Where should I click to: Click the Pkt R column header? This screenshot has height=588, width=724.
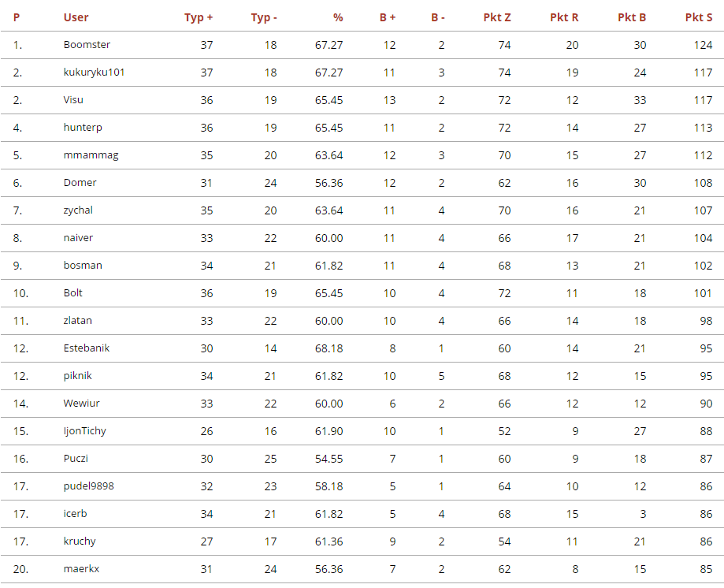click(x=564, y=17)
